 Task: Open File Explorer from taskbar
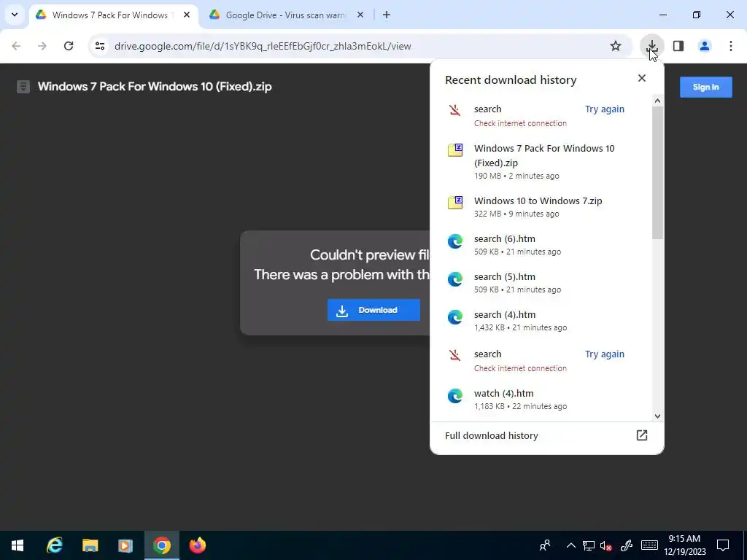coord(90,545)
